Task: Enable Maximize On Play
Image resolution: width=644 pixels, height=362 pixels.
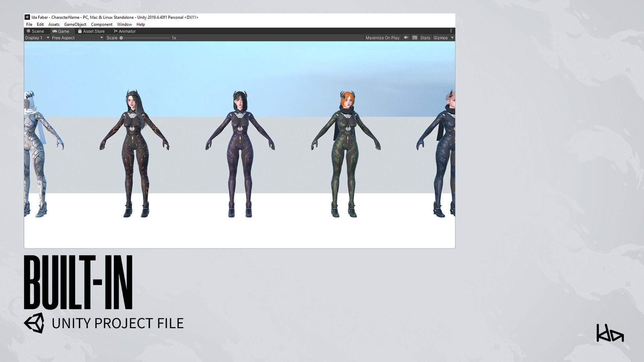Action: point(382,38)
